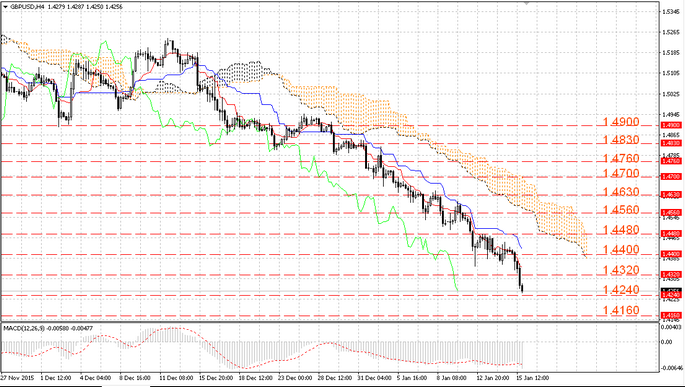Click the red 1.4630 price tag on axis
Viewport: 685px width, 387px height.
tap(671, 195)
